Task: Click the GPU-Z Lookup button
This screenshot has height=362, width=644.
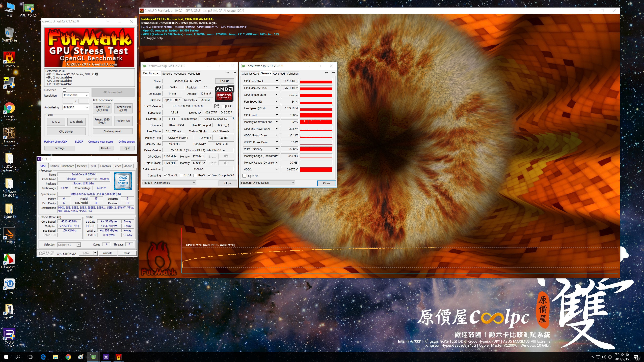Action: pos(225,81)
